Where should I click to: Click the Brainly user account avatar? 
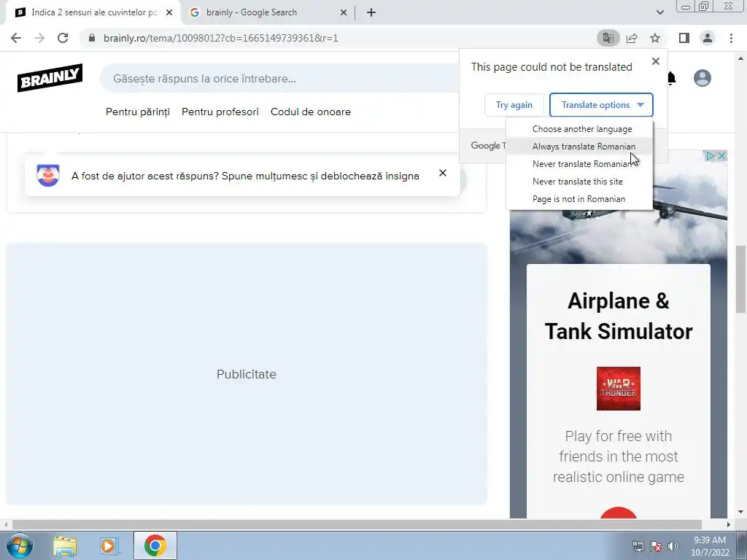[x=703, y=78]
